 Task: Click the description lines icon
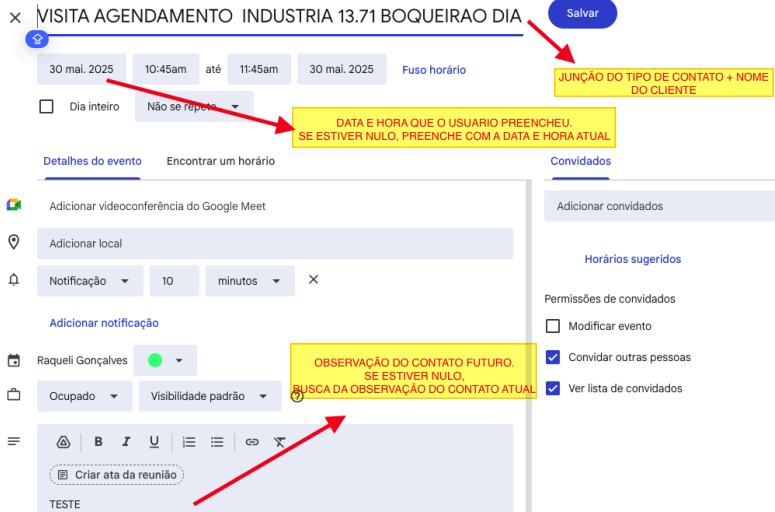tap(14, 441)
